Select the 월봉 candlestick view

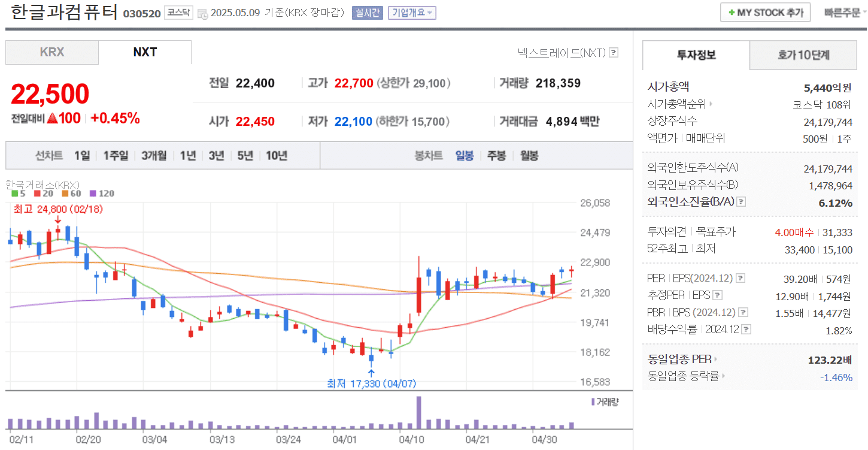529,156
